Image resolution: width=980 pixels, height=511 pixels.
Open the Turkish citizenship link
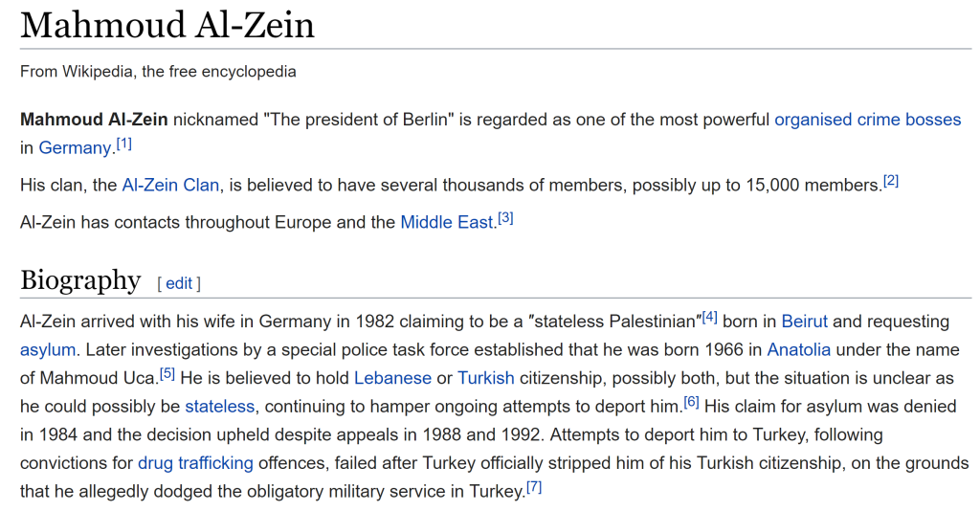pos(485,378)
